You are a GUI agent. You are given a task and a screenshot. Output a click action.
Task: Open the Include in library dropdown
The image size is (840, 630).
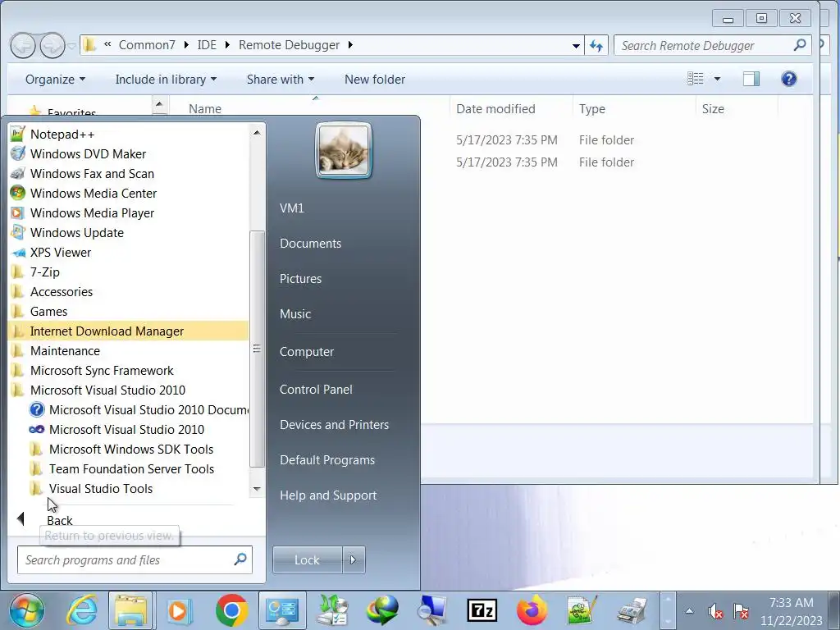pos(166,80)
